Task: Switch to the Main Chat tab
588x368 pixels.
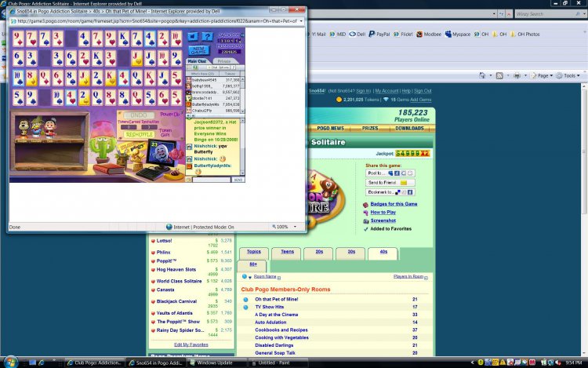Action: tap(197, 61)
